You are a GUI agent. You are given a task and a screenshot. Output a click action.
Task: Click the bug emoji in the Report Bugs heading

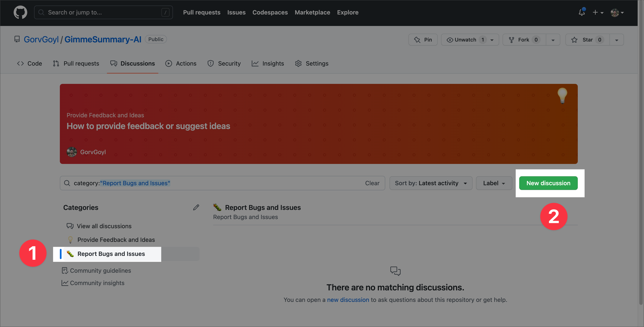217,207
